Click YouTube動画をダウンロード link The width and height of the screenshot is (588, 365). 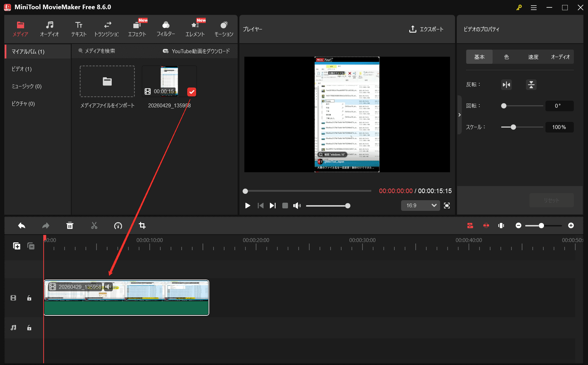click(196, 51)
